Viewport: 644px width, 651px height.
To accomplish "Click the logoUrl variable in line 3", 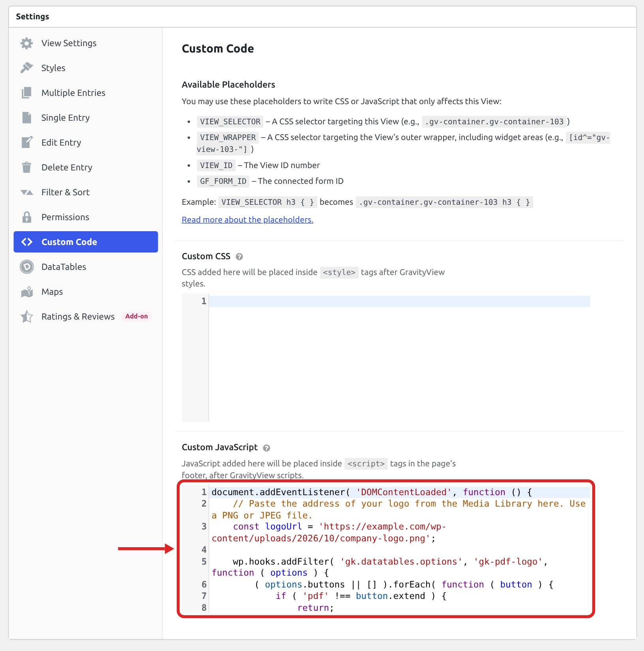I will point(283,527).
